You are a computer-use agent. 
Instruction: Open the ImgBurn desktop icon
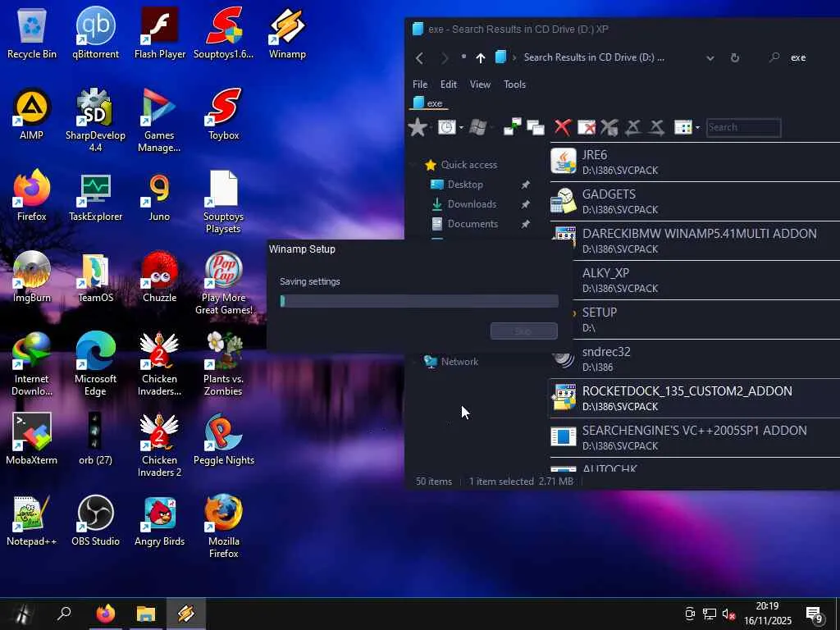click(32, 276)
